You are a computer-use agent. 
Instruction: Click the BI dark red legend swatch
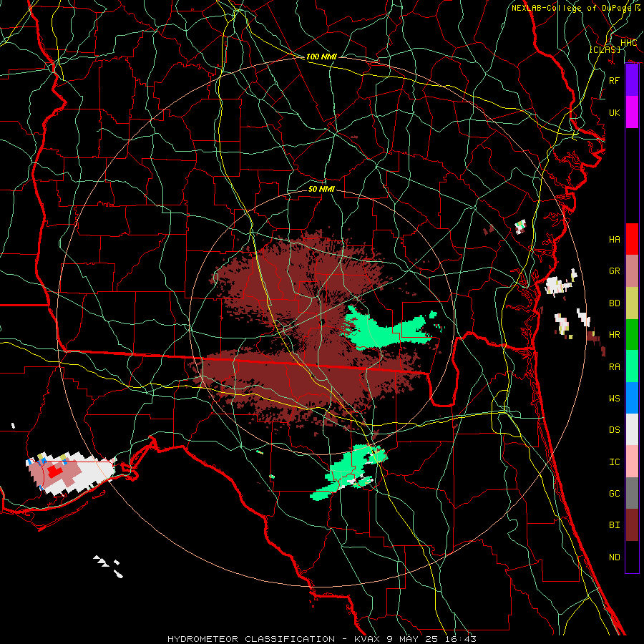click(632, 525)
